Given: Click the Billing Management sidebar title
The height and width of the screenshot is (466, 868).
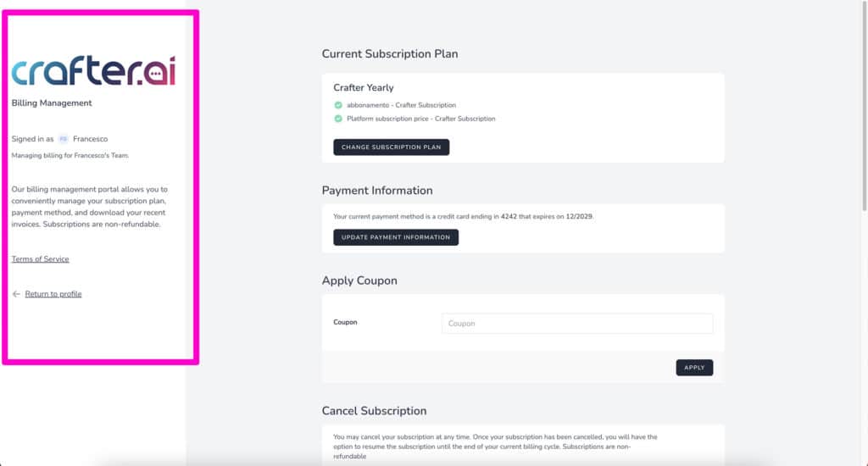Looking at the screenshot, I should tap(52, 103).
